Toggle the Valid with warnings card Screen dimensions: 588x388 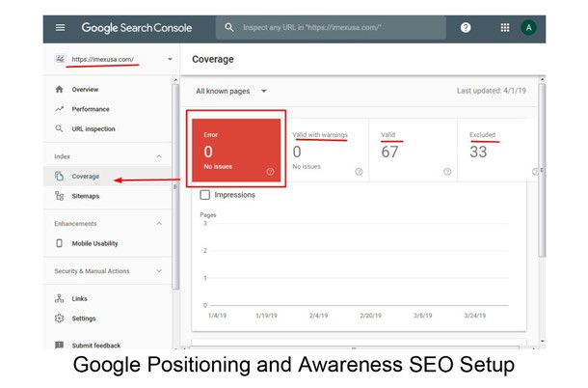click(x=325, y=151)
